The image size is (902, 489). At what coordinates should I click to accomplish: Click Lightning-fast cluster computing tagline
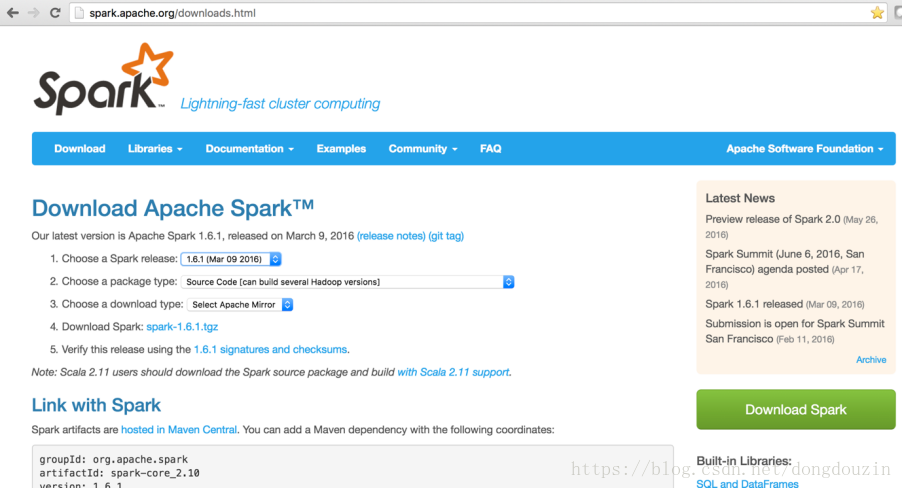(x=280, y=104)
